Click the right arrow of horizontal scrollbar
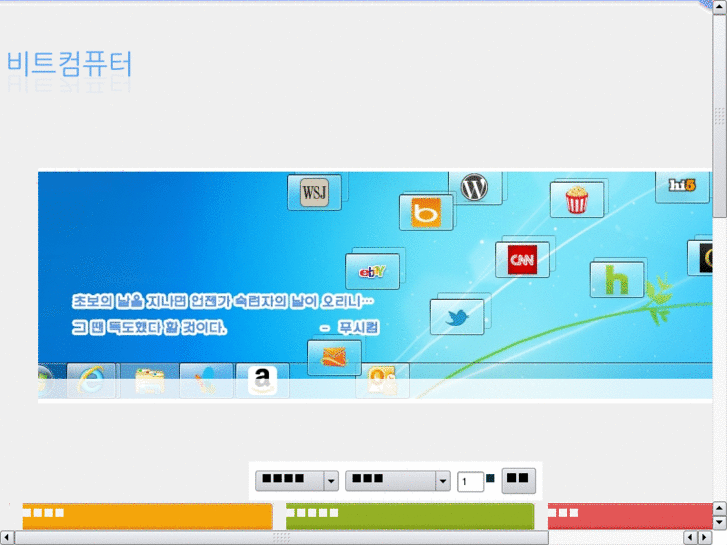The image size is (727, 545). 704,538
